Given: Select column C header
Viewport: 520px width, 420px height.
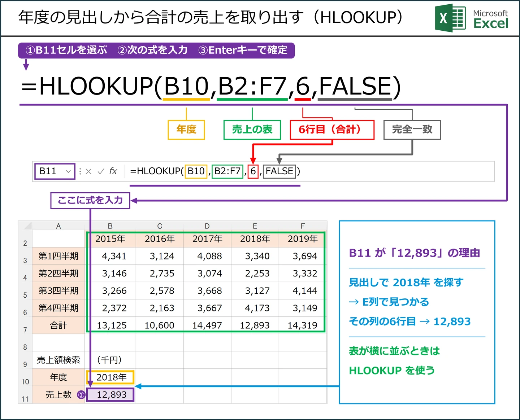Looking at the screenshot, I should (x=160, y=226).
